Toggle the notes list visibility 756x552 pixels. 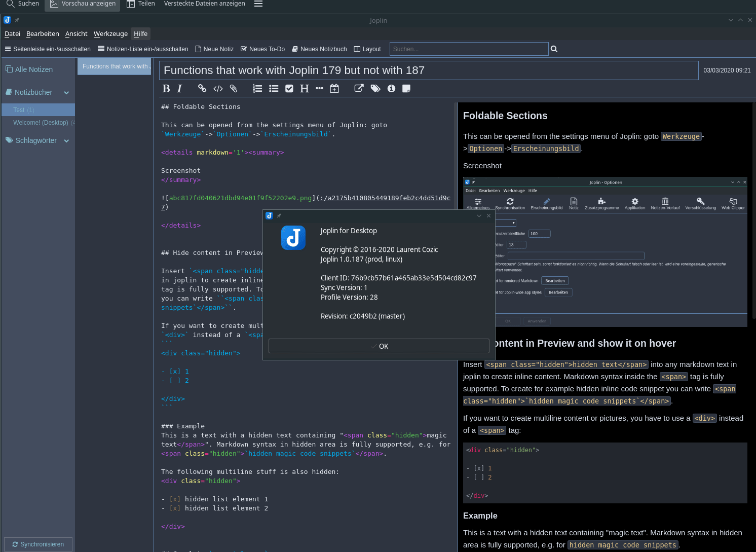tap(143, 49)
